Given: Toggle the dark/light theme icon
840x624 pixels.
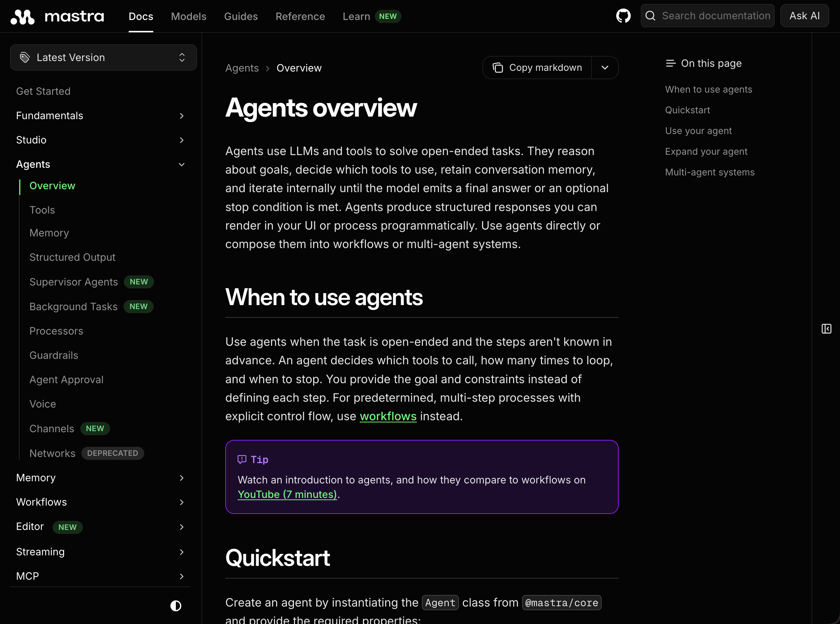Looking at the screenshot, I should (x=176, y=606).
